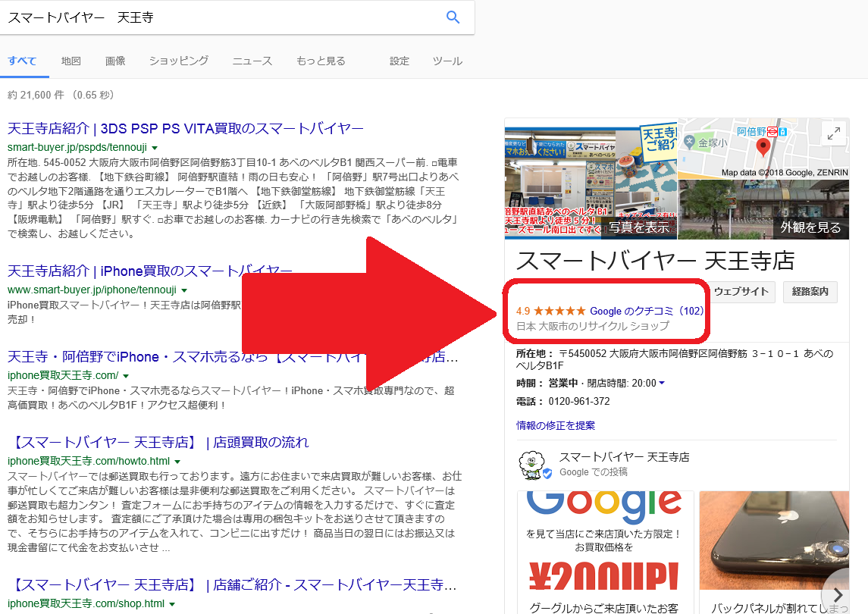Switch to the 地図 tab

pos(71,61)
